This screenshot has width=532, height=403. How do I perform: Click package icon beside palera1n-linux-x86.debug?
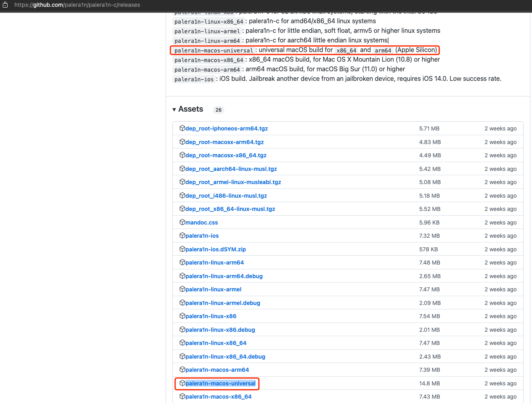[x=182, y=329]
